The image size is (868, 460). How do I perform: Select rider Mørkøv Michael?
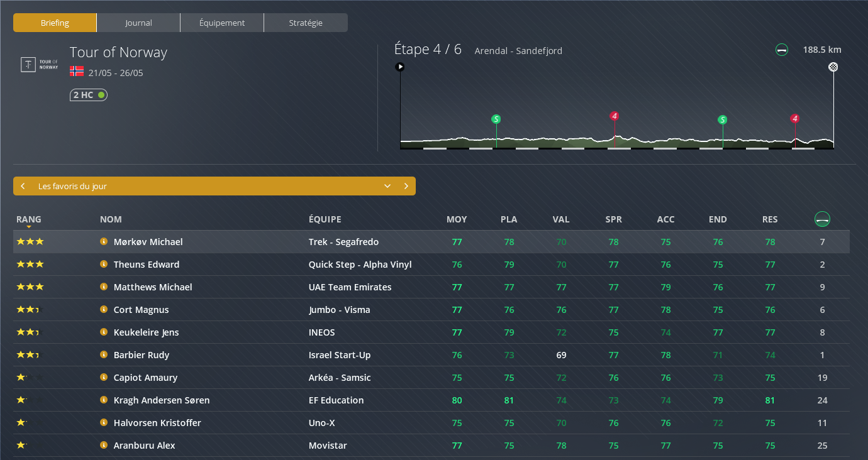pyautogui.click(x=148, y=242)
